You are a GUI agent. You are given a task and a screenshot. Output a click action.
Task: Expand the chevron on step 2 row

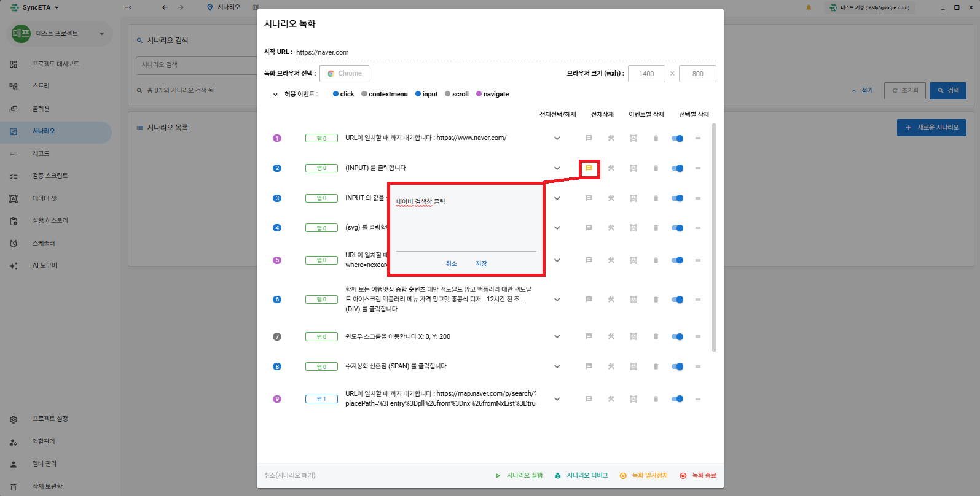point(557,168)
